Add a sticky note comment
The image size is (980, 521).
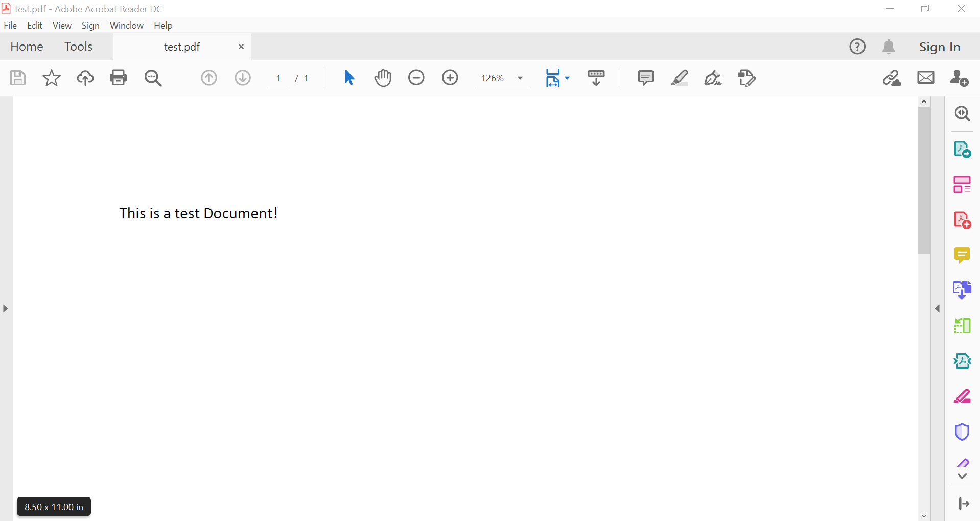pyautogui.click(x=646, y=78)
